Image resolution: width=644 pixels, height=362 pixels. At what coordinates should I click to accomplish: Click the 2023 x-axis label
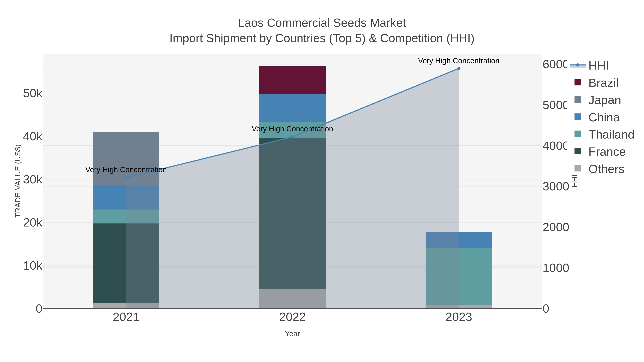click(459, 317)
